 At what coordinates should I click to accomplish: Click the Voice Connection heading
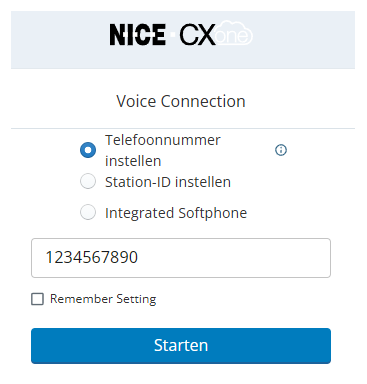(181, 101)
